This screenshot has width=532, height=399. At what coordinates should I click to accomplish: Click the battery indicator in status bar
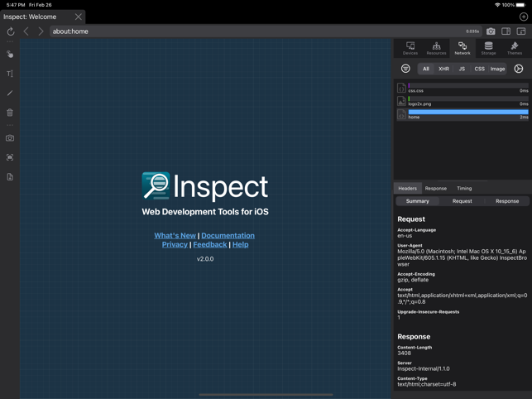point(520,5)
